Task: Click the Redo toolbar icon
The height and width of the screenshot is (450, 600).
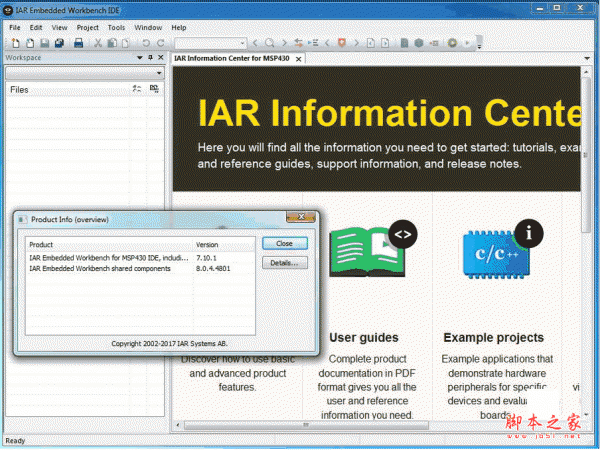Action: (161, 43)
